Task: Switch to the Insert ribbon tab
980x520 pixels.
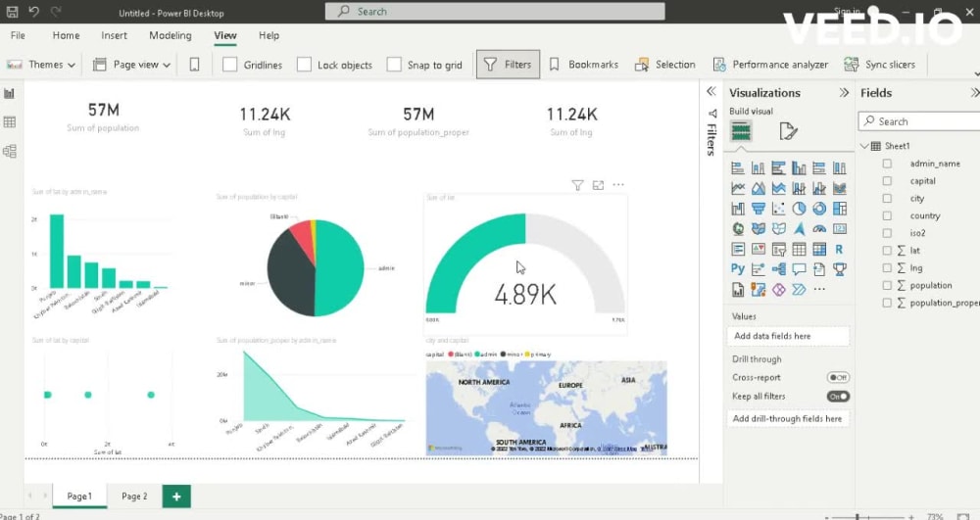Action: coord(115,35)
